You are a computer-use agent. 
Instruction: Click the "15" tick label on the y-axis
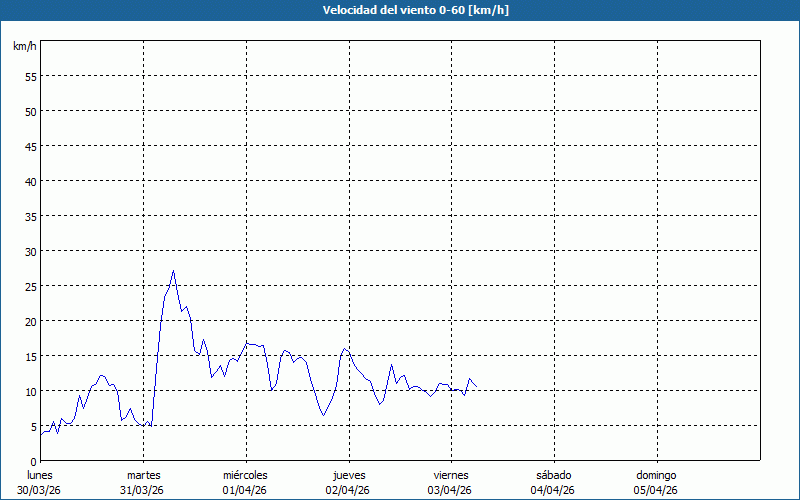tap(30, 356)
